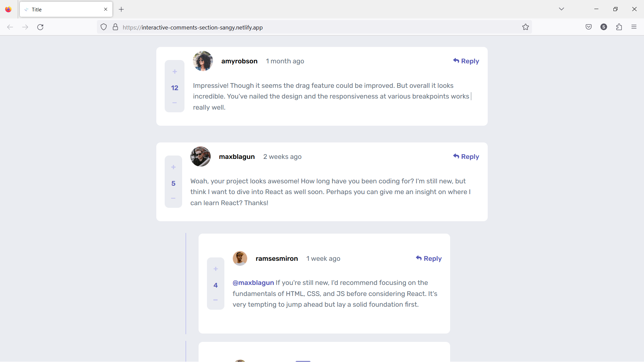Click the account profile icon

(x=604, y=27)
